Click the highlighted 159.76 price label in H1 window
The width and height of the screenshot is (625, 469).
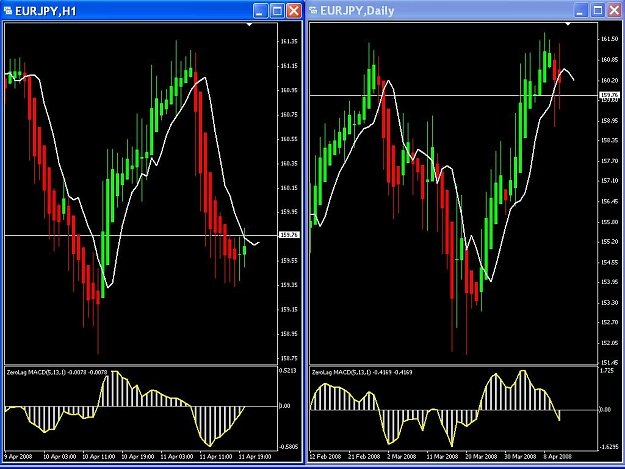pyautogui.click(x=289, y=235)
